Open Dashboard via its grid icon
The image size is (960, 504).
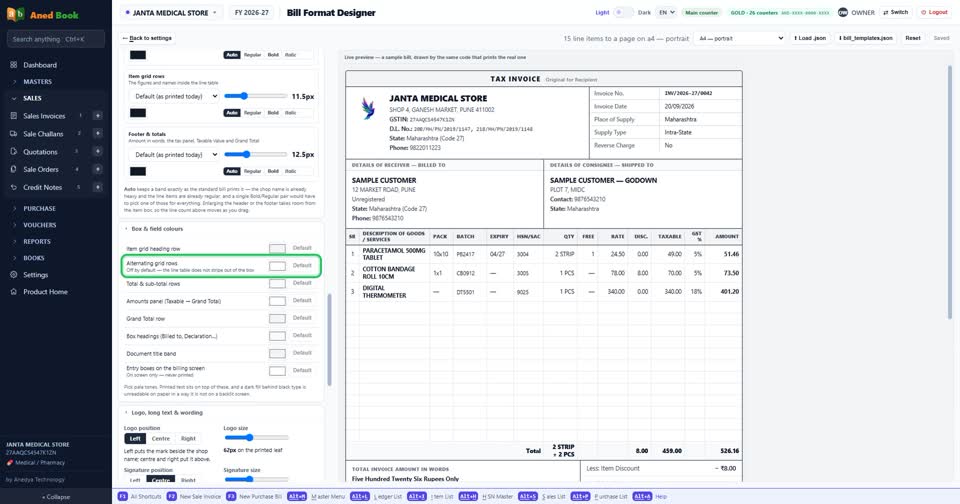13,64
